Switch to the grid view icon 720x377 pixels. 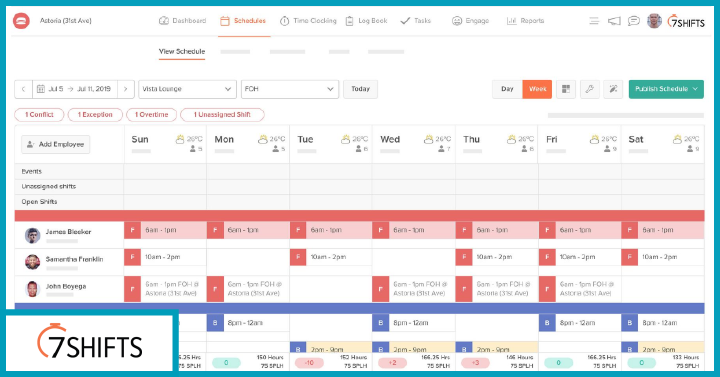pyautogui.click(x=566, y=89)
